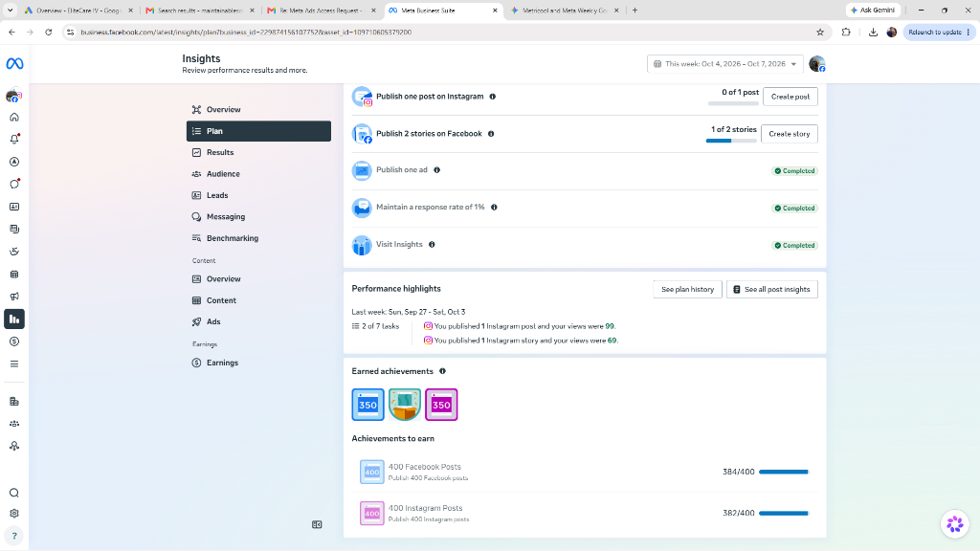The width and height of the screenshot is (980, 551).
Task: Open the Inbox chat bubble icon
Action: (x=14, y=185)
